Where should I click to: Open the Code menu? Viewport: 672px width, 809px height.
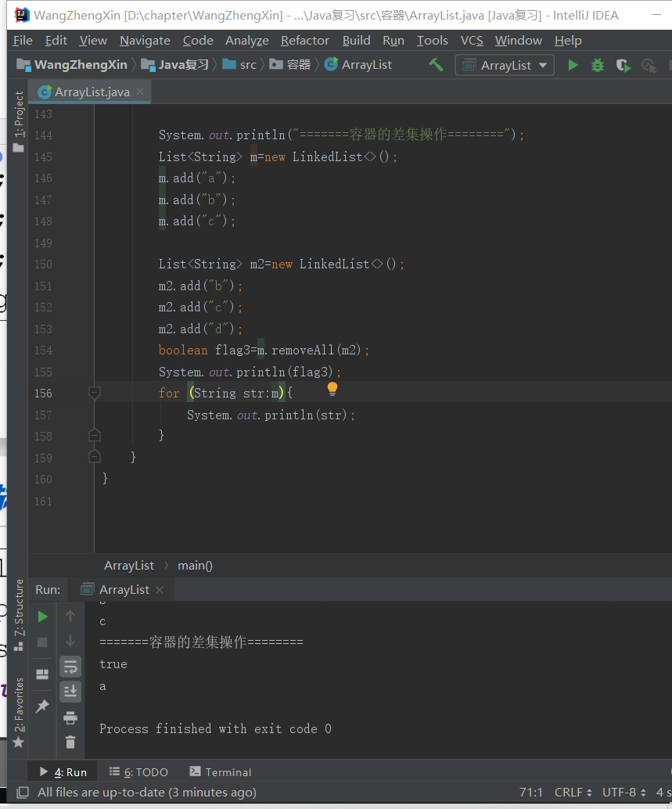pyautogui.click(x=198, y=40)
